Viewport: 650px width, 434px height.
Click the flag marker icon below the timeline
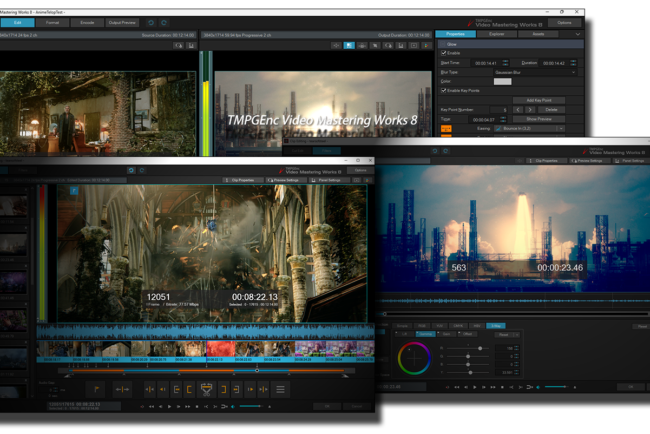click(x=95, y=388)
